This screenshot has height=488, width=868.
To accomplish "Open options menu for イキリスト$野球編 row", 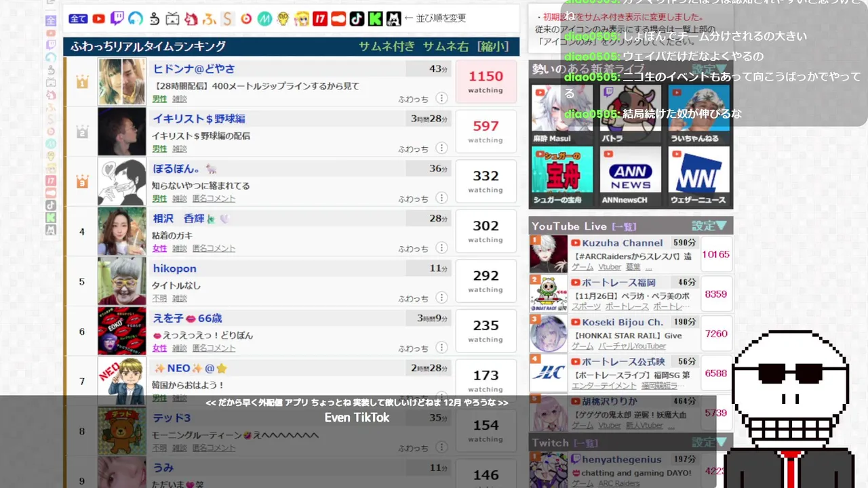I will [x=441, y=148].
